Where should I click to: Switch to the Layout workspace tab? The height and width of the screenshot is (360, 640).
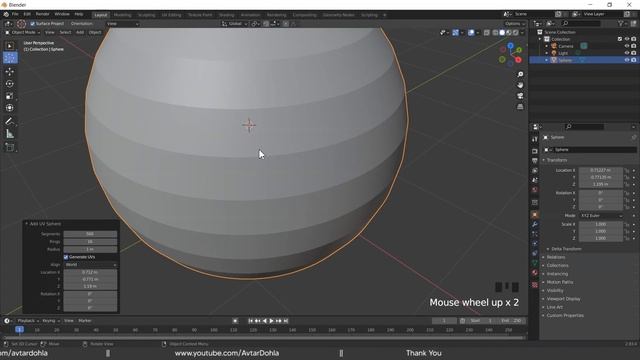click(100, 15)
